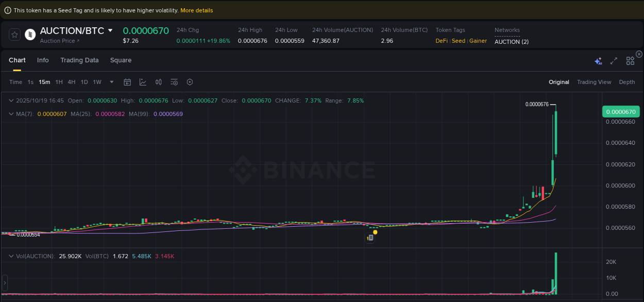The image size is (644, 302).
Task: Open the date range calendar icon
Action: [127, 82]
